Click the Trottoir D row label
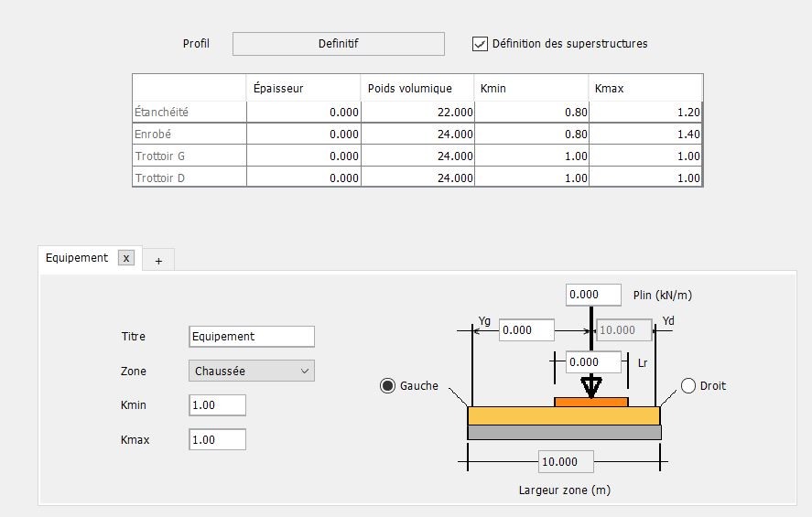The height and width of the screenshot is (517, 812). tap(189, 178)
